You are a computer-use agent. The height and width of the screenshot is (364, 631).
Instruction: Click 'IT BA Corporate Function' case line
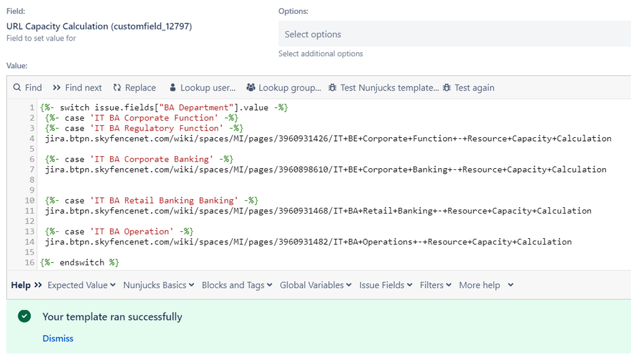pos(142,118)
